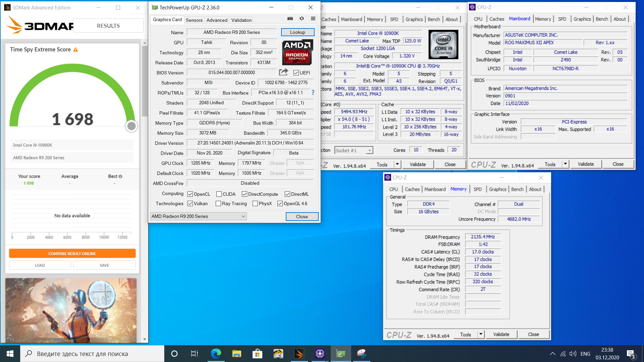Viewport: 644px width, 362px height.
Task: Toggle the DirectCompute checkbox
Action: point(245,194)
